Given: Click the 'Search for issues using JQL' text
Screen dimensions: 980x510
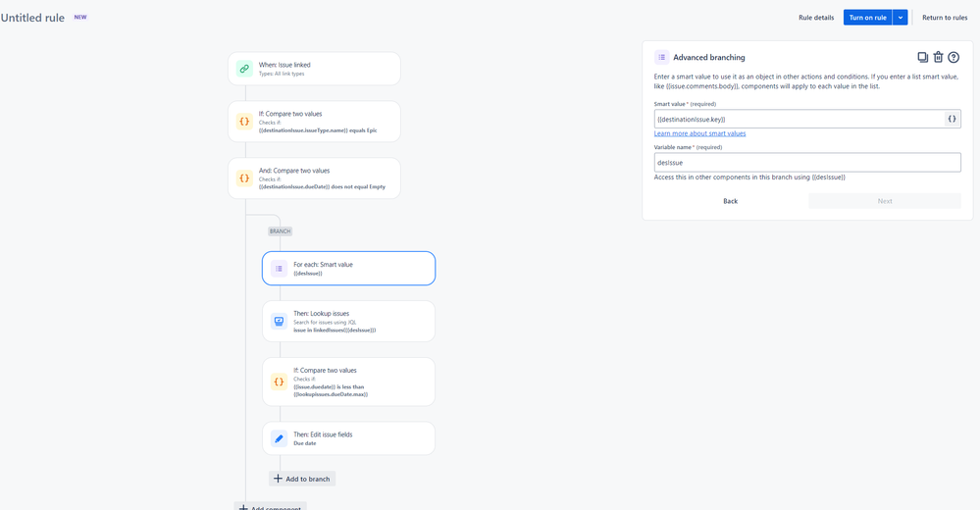Looking at the screenshot, I should pos(325,323).
